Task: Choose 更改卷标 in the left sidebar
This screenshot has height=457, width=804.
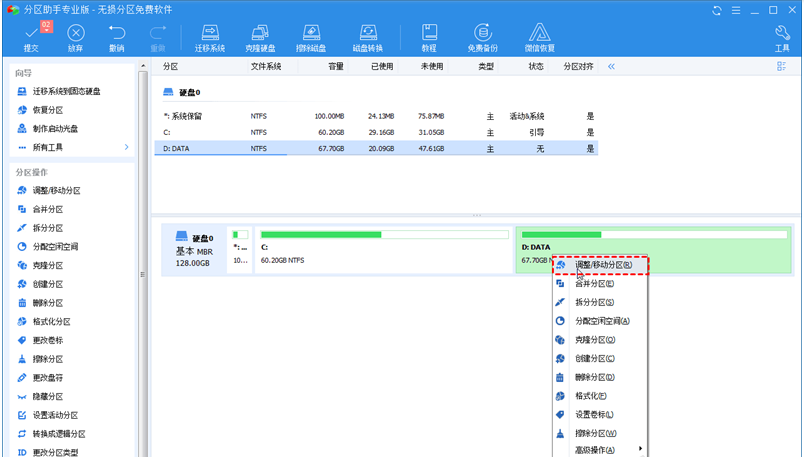Action: pyautogui.click(x=48, y=340)
